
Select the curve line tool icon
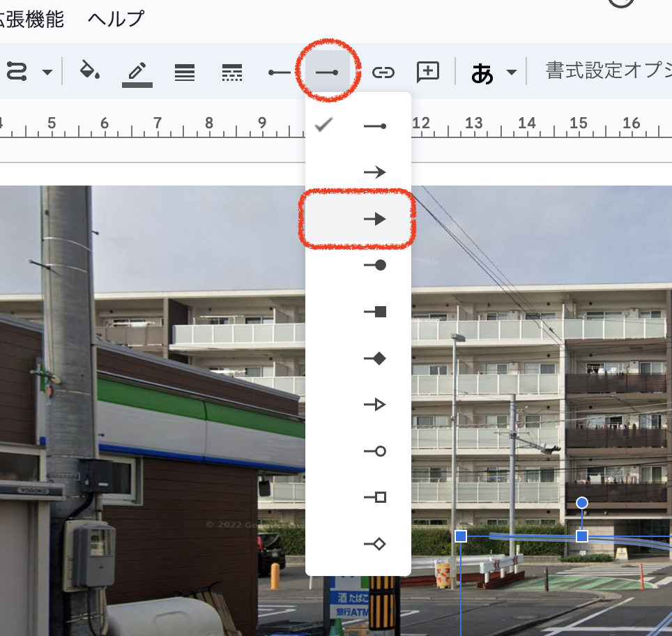(x=16, y=72)
